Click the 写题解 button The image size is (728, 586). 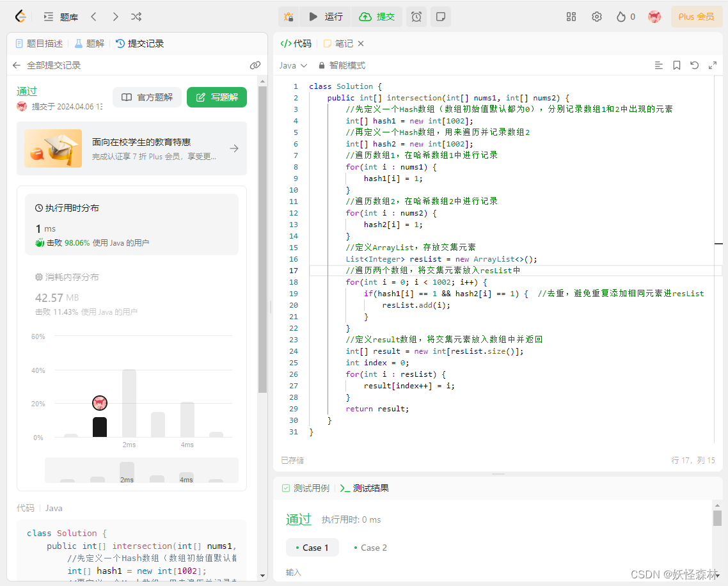pyautogui.click(x=217, y=97)
